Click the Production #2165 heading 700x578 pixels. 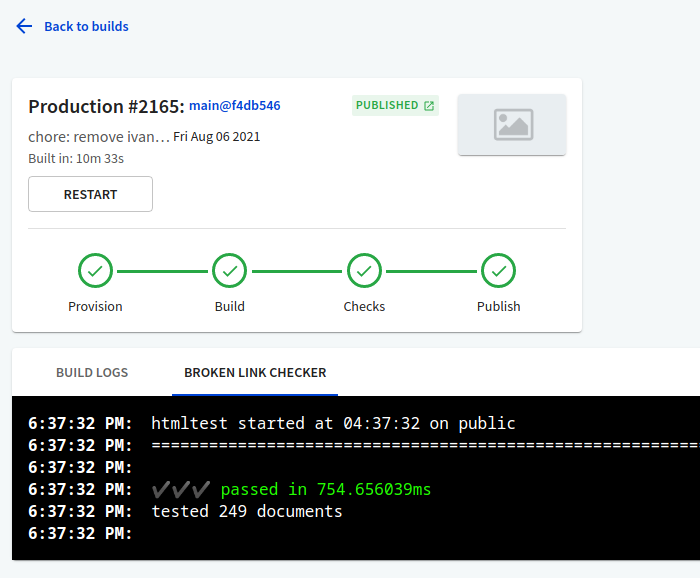tap(106, 107)
